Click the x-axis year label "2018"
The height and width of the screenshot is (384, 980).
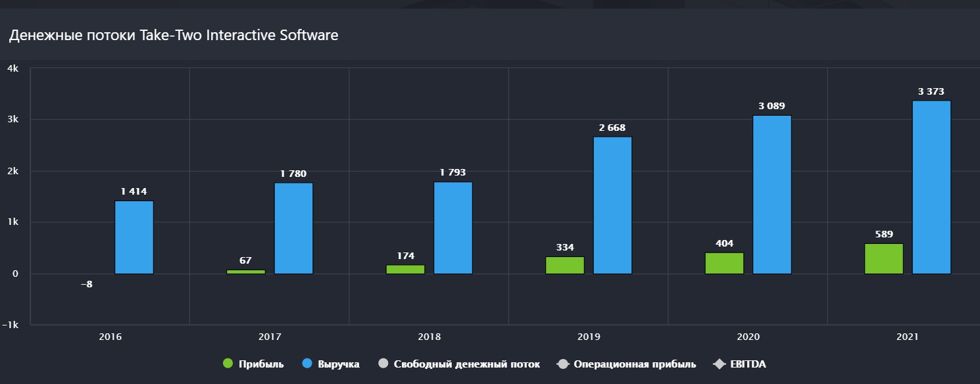tap(429, 337)
